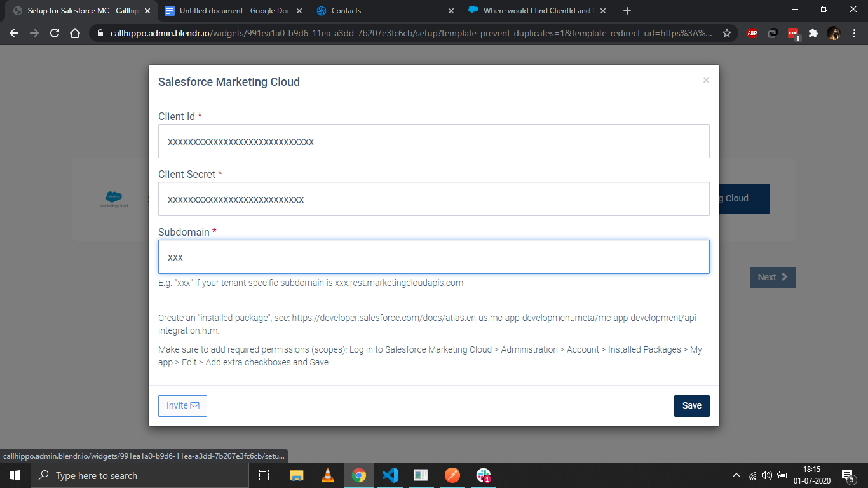Close the Setup for Salesforce MC tab
The image size is (868, 488).
click(x=147, y=11)
